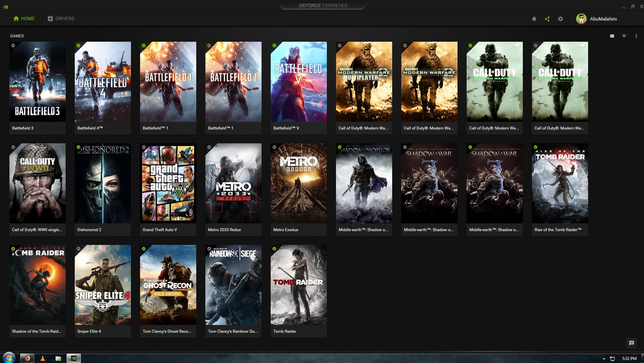Click the status badge on Grand Theft Auto V
Screen dimensions: 644x363
(x=144, y=147)
